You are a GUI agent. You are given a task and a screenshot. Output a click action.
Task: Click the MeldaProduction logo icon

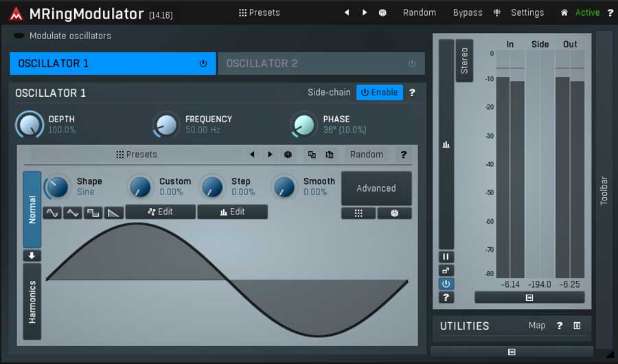click(x=16, y=14)
